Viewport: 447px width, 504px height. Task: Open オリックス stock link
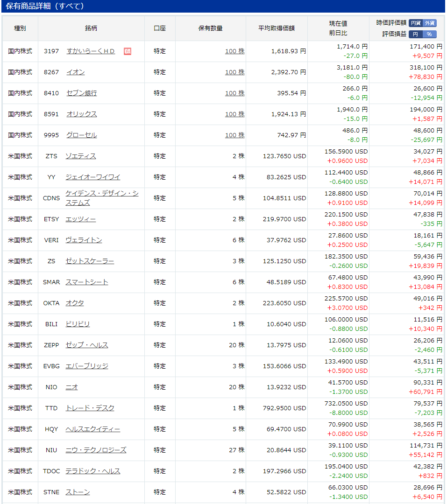(x=82, y=114)
